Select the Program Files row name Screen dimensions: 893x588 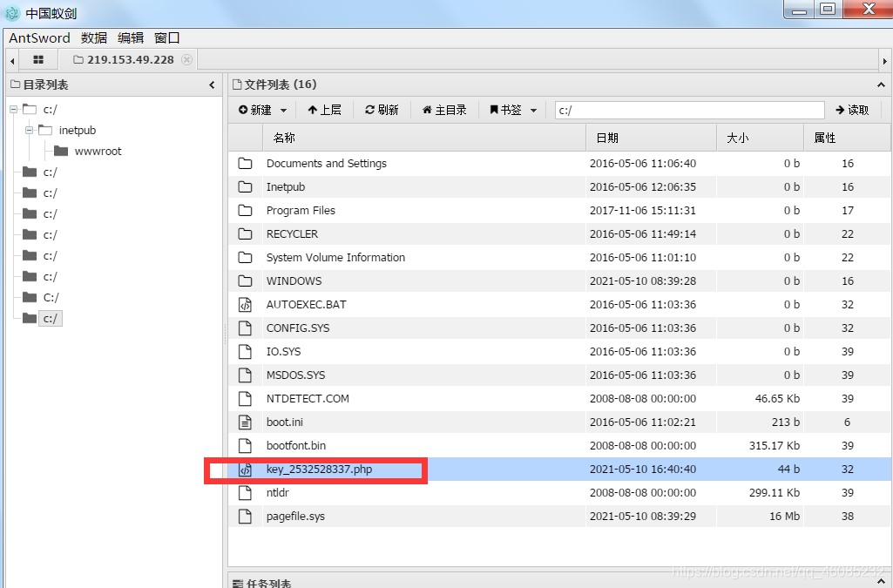301,211
